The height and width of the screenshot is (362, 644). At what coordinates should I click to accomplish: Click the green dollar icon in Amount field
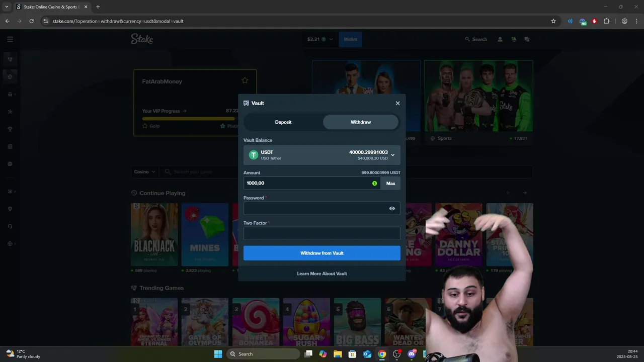pyautogui.click(x=374, y=184)
